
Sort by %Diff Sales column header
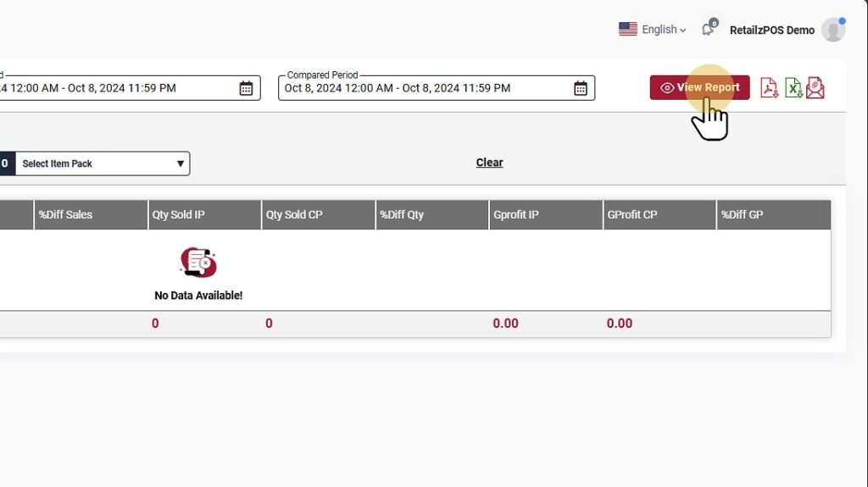tap(91, 215)
